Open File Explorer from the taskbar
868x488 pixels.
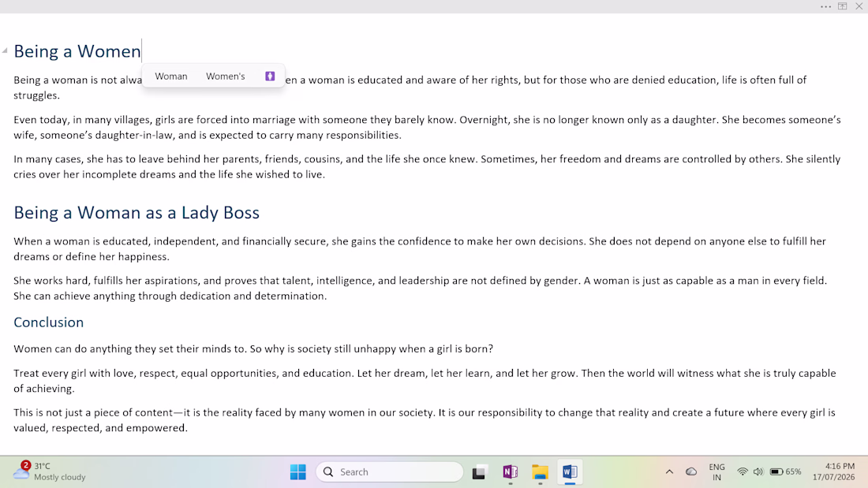[x=540, y=472]
